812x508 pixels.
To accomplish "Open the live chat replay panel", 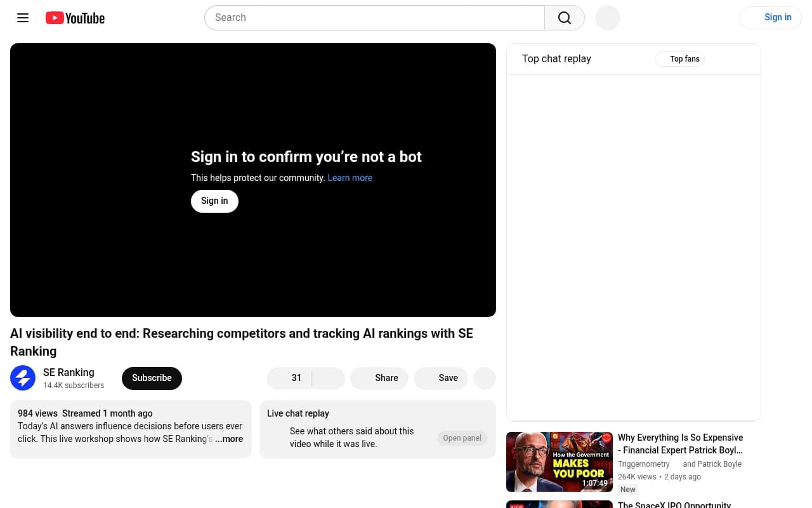I will pyautogui.click(x=462, y=438).
